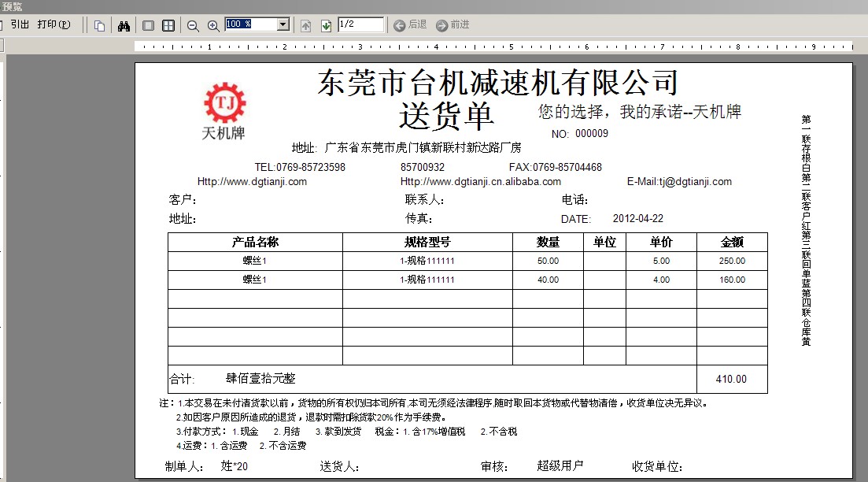Click the Http://www.dgtianji.com text
This screenshot has height=482, width=868.
point(252,182)
